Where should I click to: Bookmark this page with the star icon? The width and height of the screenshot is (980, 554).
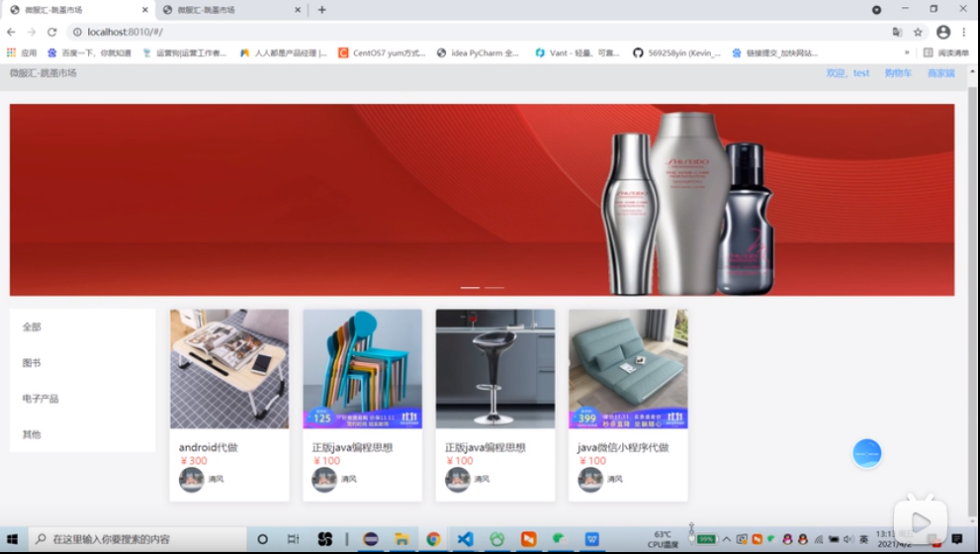[x=918, y=32]
